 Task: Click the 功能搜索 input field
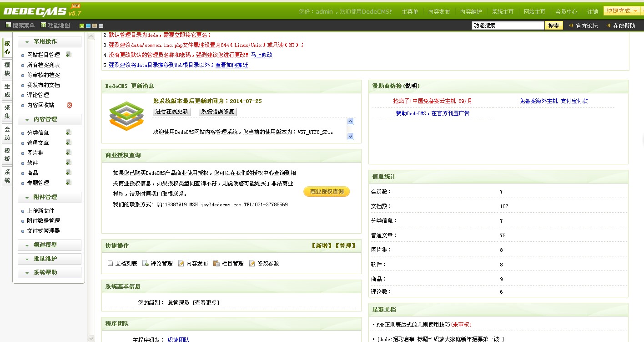(508, 26)
